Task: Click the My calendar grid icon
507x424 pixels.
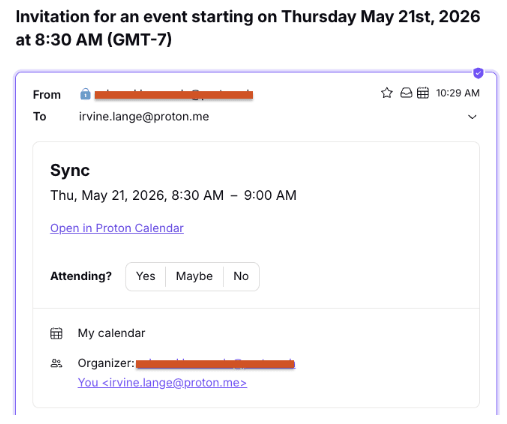Action: click(56, 333)
